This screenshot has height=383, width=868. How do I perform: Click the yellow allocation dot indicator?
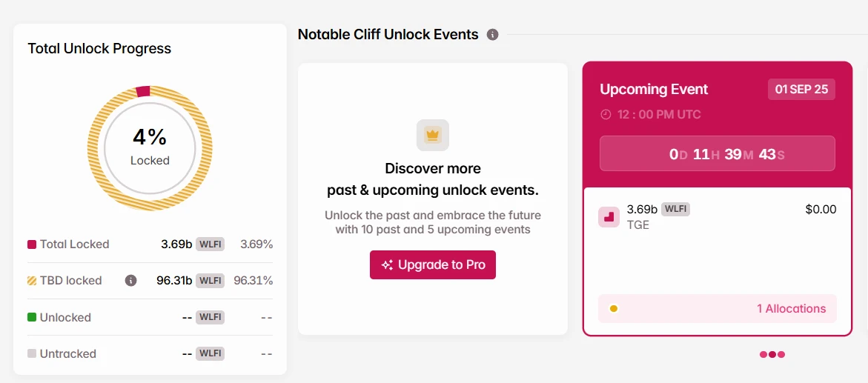tap(614, 309)
